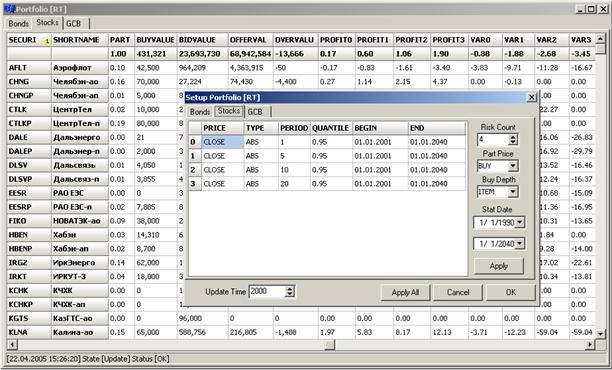Select the CLOSE cell in row 0
The width and height of the screenshot is (612, 370).
coord(222,142)
